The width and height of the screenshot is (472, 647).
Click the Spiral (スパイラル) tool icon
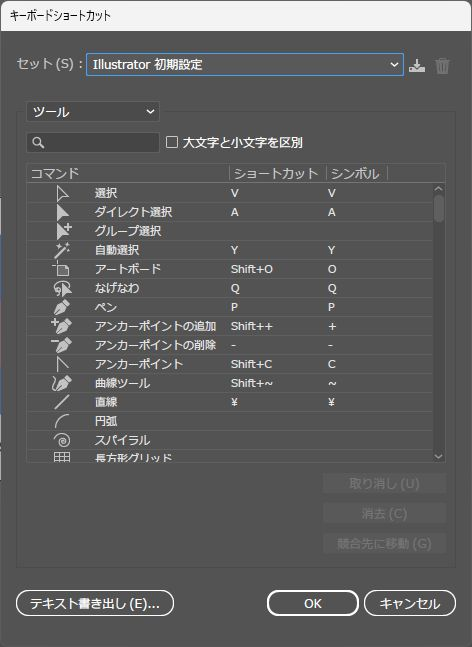(x=62, y=440)
